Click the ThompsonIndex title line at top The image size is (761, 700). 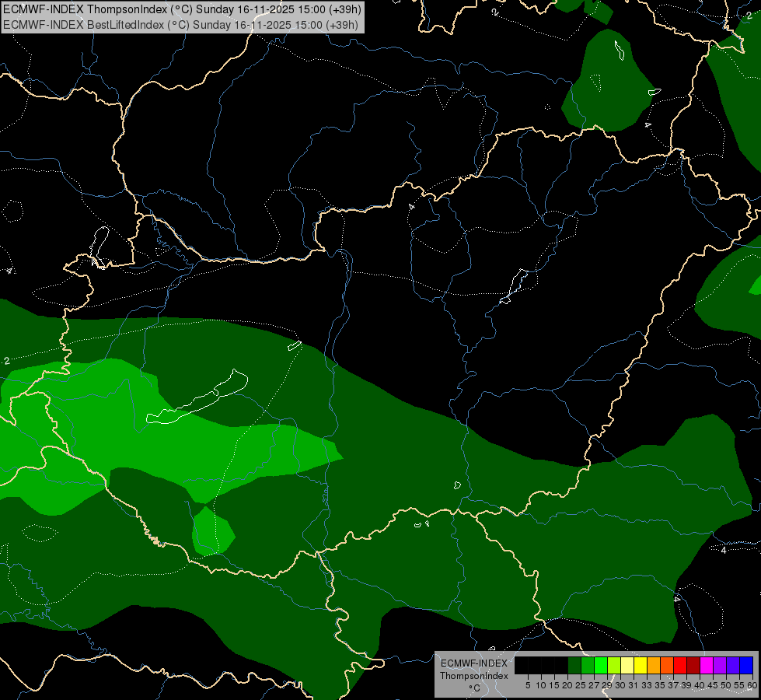pyautogui.click(x=181, y=9)
